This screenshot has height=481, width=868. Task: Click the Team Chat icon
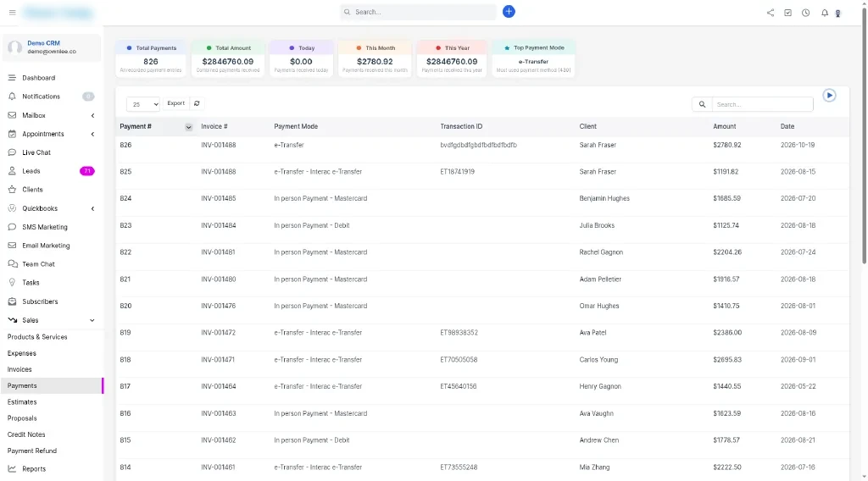13,264
